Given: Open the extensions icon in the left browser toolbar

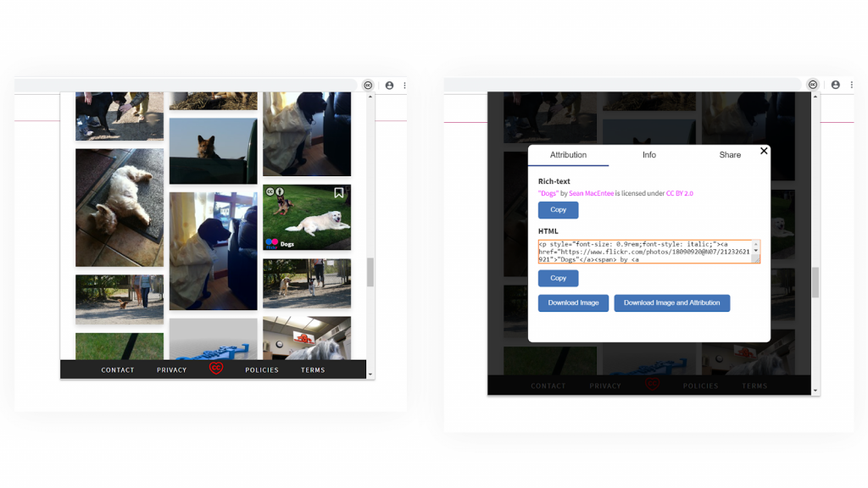Looking at the screenshot, I should [x=368, y=85].
